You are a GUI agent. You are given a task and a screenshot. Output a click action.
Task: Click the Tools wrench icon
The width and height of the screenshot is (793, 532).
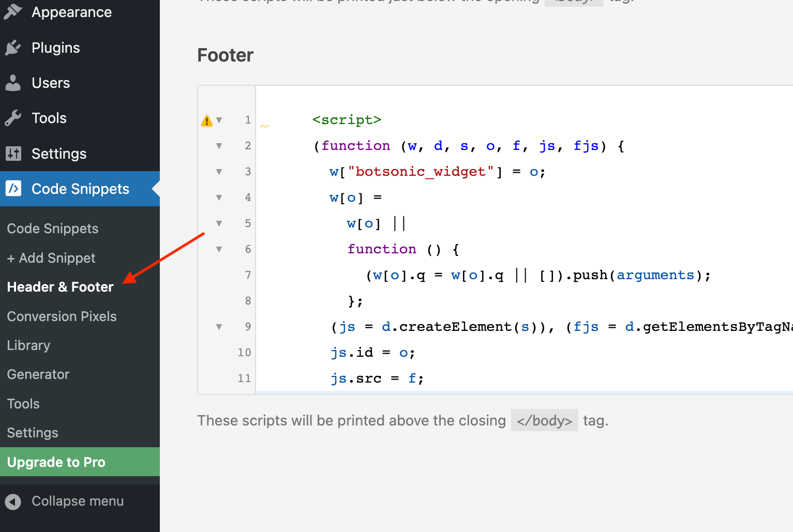(x=13, y=118)
